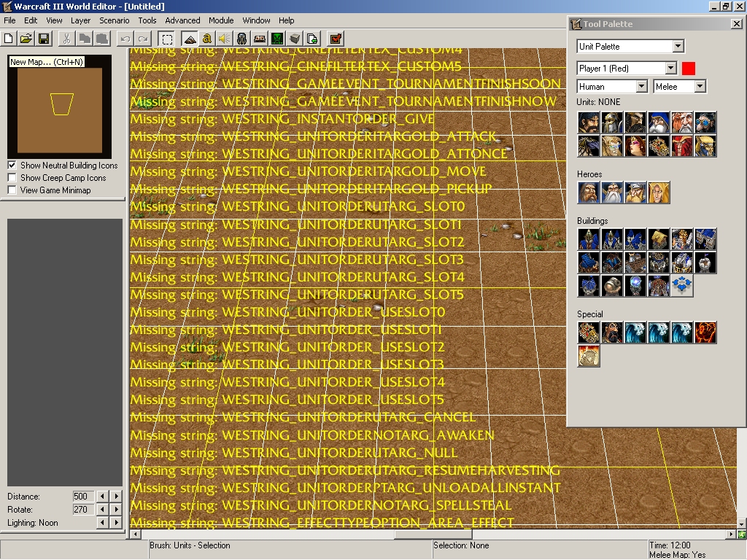Decrease Rotate with left arrow
Screen dimensions: 747x560
102,510
